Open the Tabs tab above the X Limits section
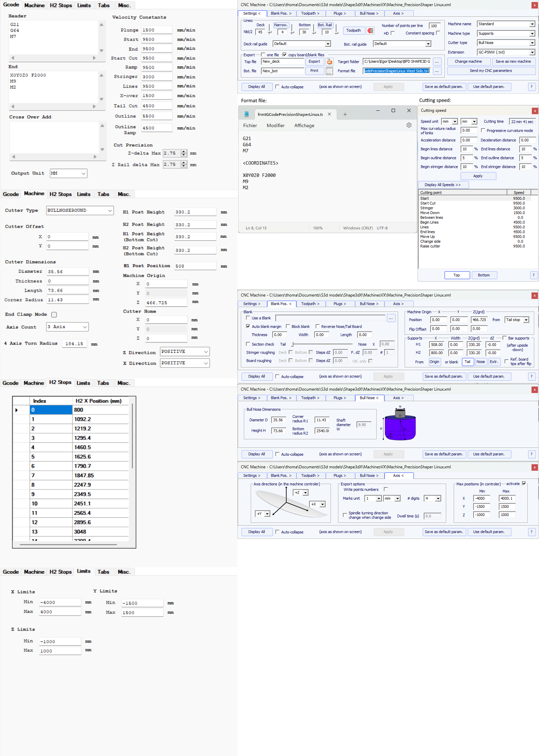Image resolution: width=539 pixels, height=756 pixels. tap(103, 572)
